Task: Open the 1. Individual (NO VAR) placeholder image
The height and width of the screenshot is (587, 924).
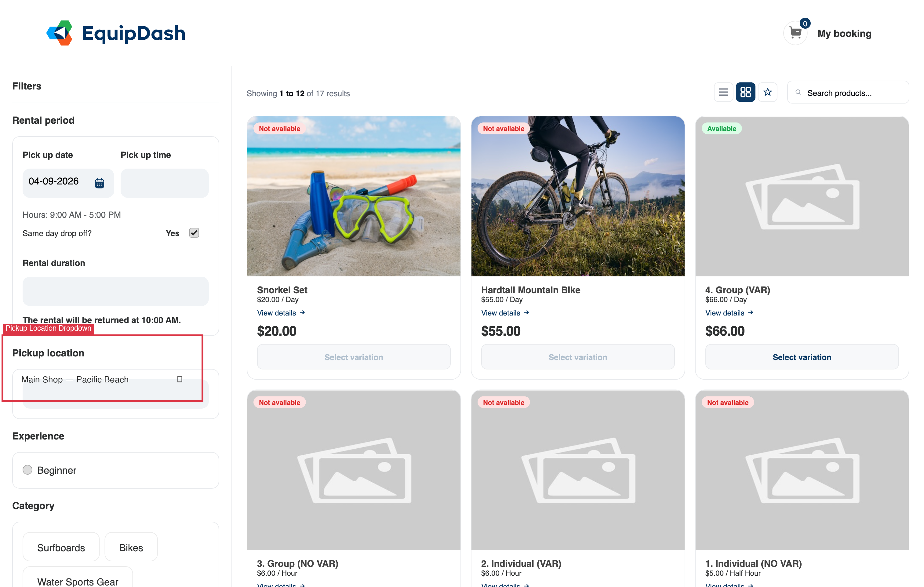Action: click(802, 470)
